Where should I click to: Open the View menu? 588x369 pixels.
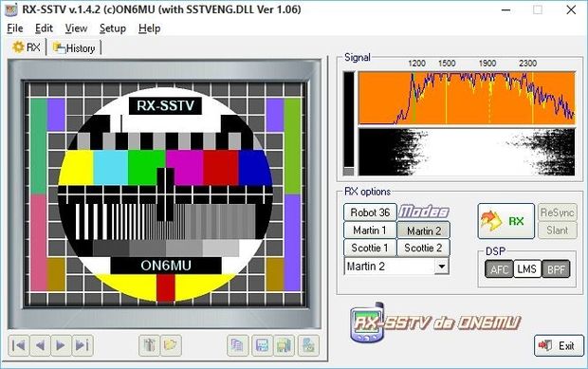pyautogui.click(x=76, y=28)
